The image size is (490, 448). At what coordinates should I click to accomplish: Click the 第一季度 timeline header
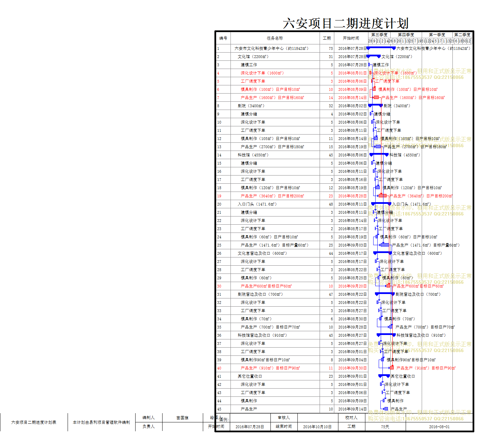pyautogui.click(x=437, y=35)
